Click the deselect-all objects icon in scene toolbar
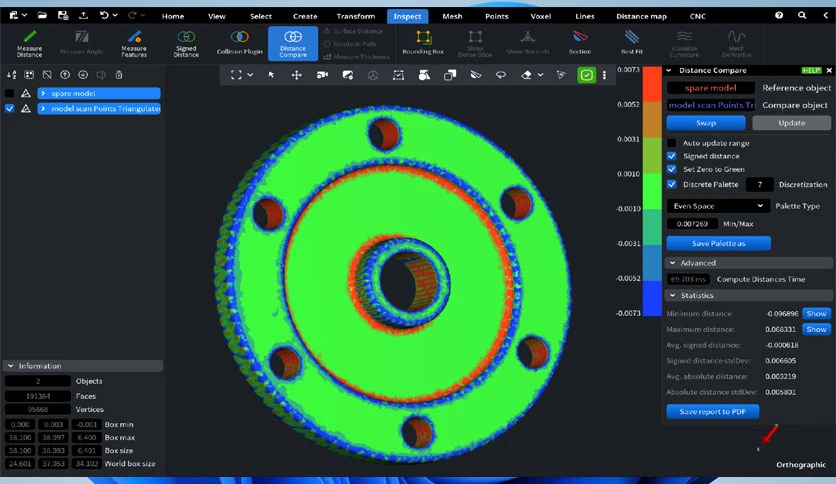This screenshot has width=836, height=484. pos(47,75)
